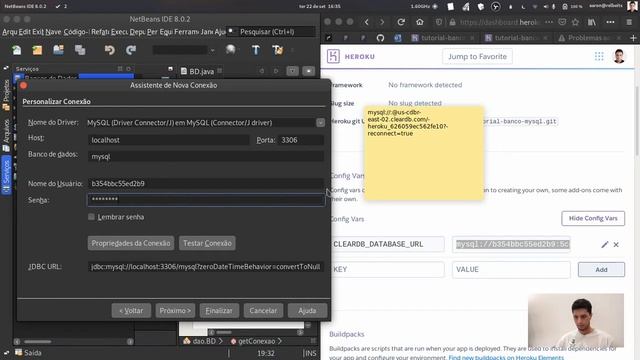Toggle the Lembrar senha checkbox
The height and width of the screenshot is (360, 640).
tap(91, 217)
